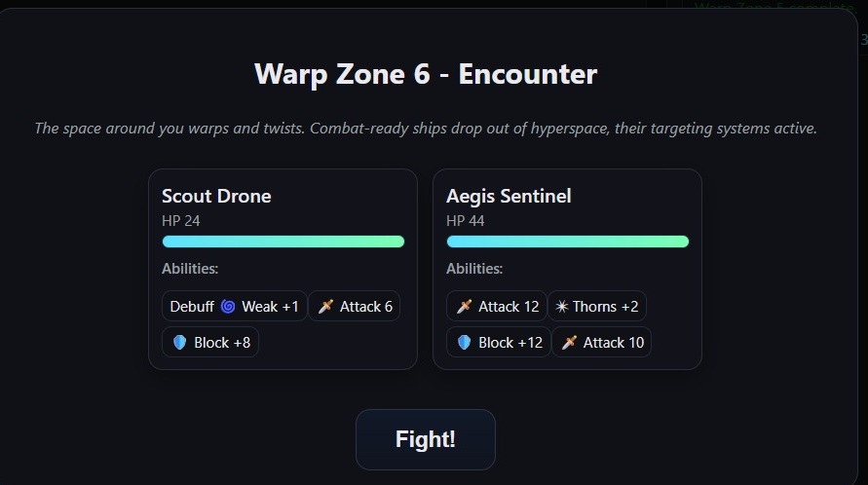Click the Fight! button
Viewport: 868px width, 485px height.
[x=426, y=439]
